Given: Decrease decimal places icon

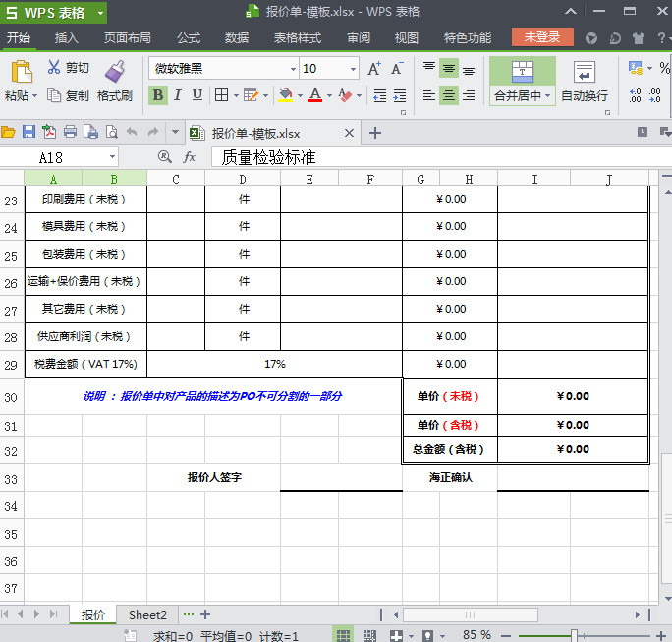Looking at the screenshot, I should [x=655, y=95].
